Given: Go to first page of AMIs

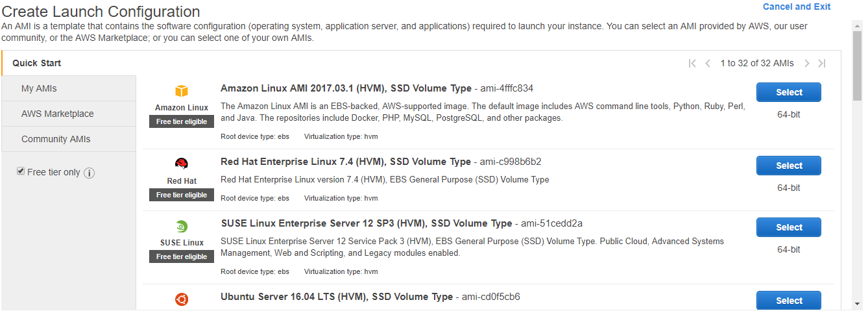Looking at the screenshot, I should pyautogui.click(x=692, y=64).
